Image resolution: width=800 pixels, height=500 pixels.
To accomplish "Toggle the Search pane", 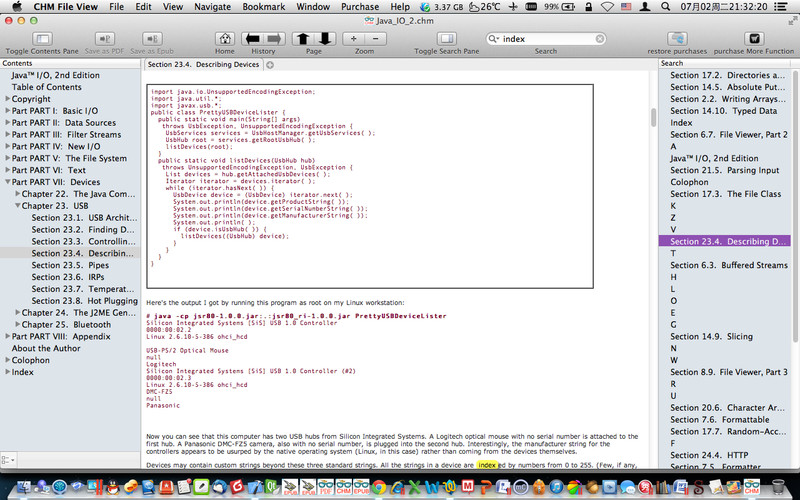I will 446,36.
